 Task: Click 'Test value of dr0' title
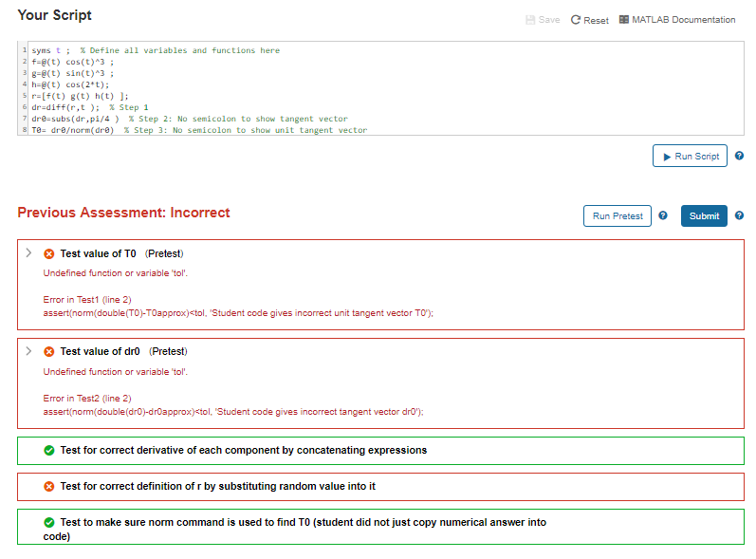click(x=100, y=351)
